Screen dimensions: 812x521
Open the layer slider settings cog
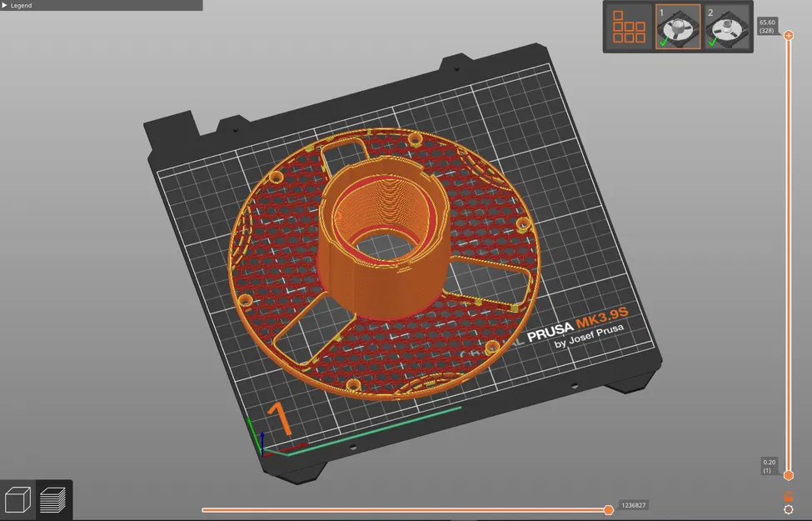tap(789, 507)
